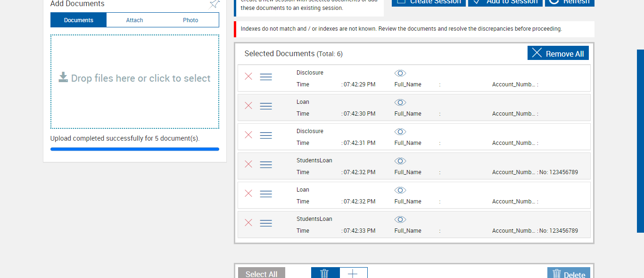Delete the 07:42:31 PM Disclosure row using X
This screenshot has width=644, height=278.
[248, 135]
